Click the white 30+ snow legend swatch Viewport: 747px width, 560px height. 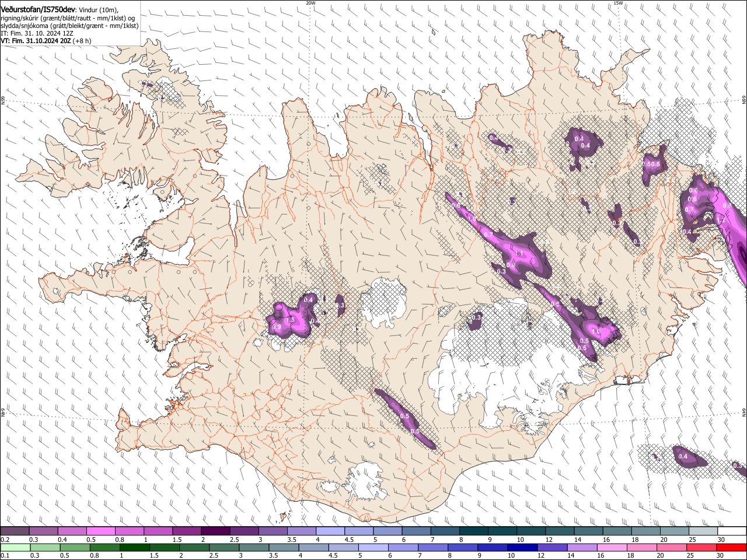(732, 531)
